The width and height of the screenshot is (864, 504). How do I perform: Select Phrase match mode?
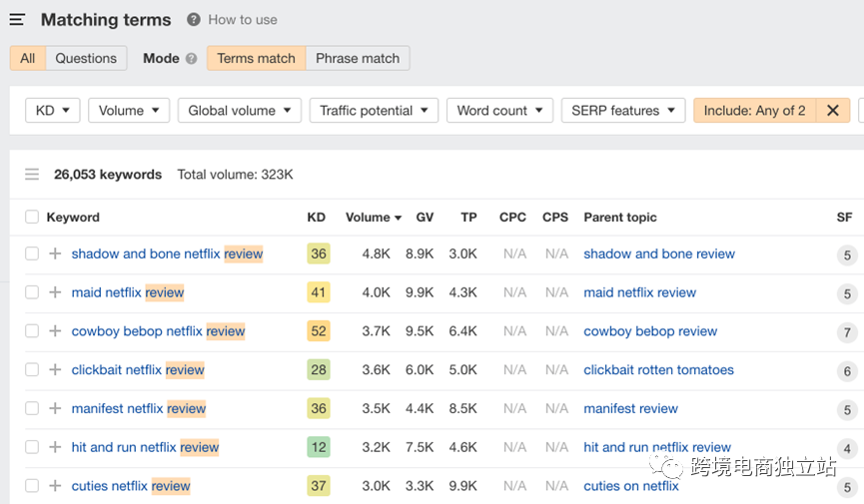358,59
